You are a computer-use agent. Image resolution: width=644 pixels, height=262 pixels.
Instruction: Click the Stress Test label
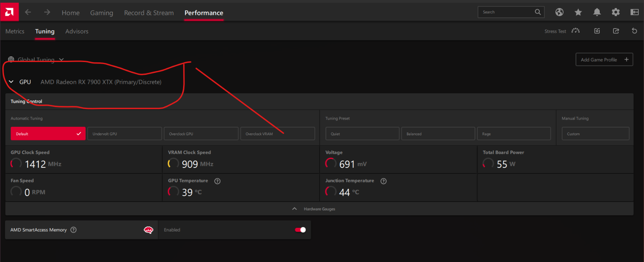coord(555,31)
